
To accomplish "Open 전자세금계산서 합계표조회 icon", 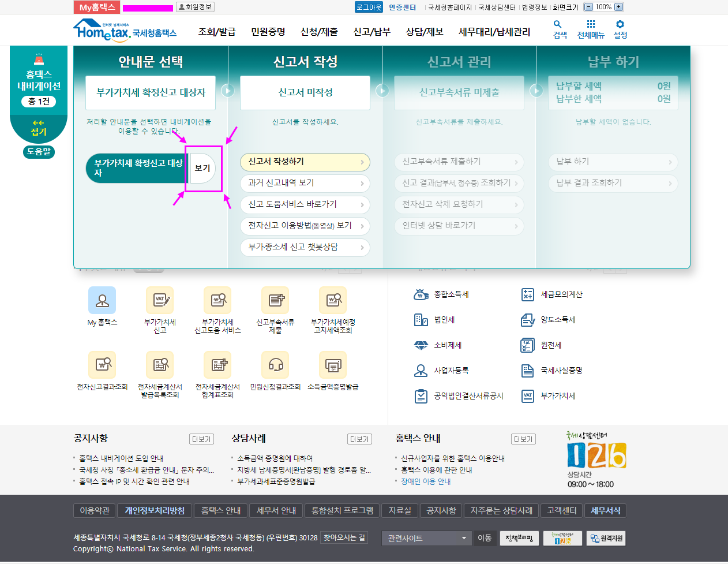I will pyautogui.click(x=217, y=365).
